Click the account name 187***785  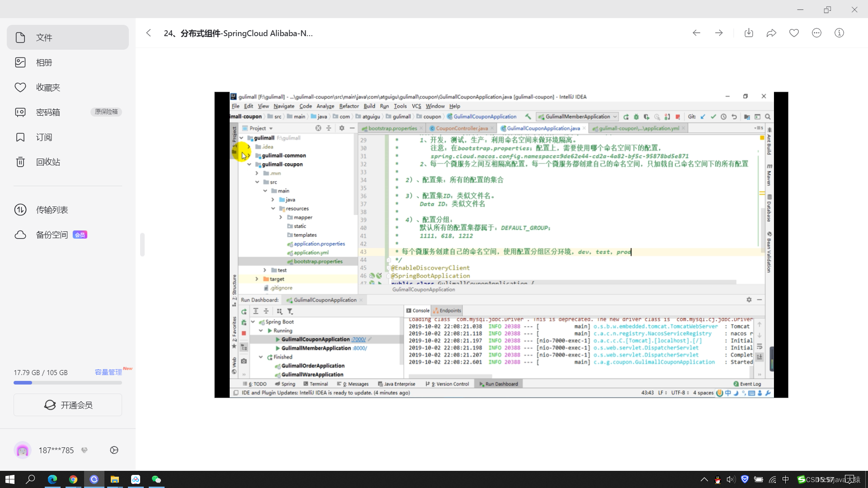(x=56, y=450)
